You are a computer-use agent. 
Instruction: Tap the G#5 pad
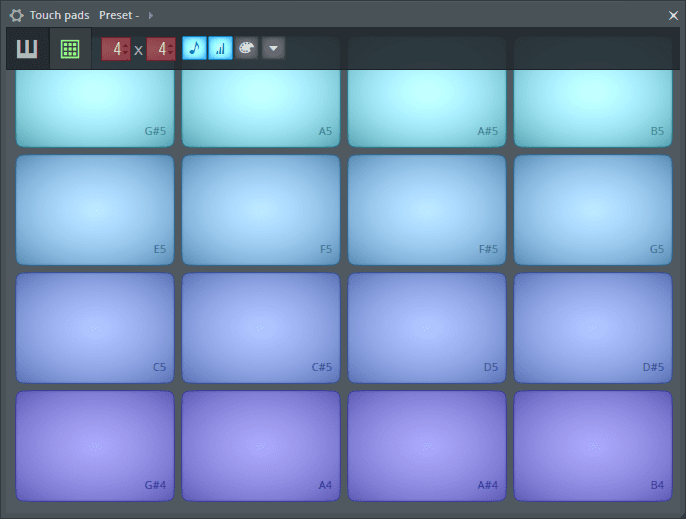pyautogui.click(x=95, y=105)
